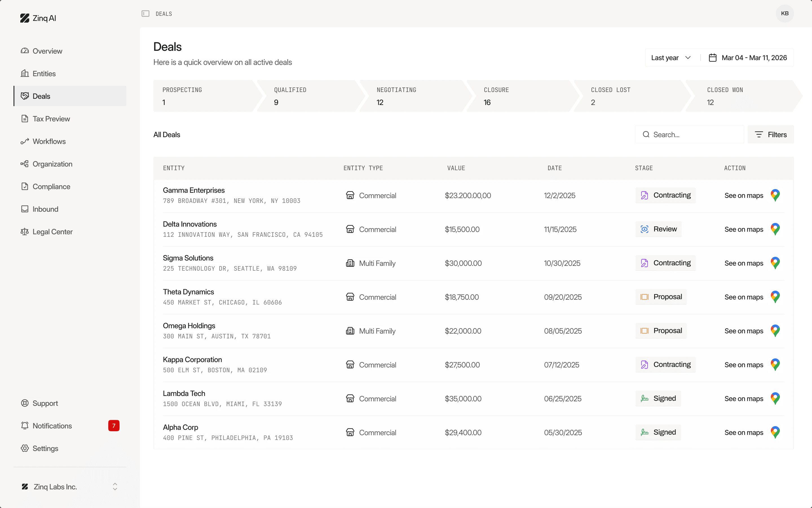812x508 pixels.
Task: Toggle the sidebar panel icon
Action: tap(145, 14)
